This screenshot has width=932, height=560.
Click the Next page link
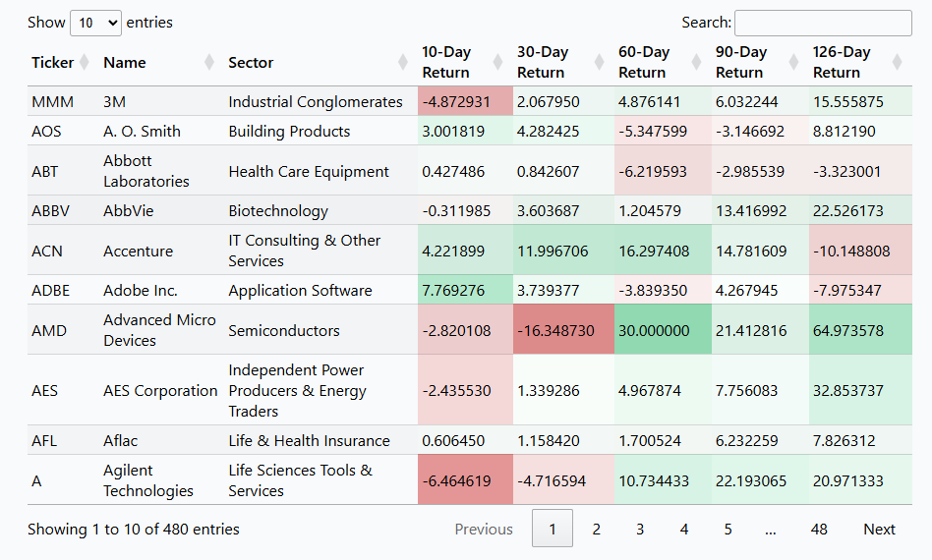pyautogui.click(x=879, y=529)
